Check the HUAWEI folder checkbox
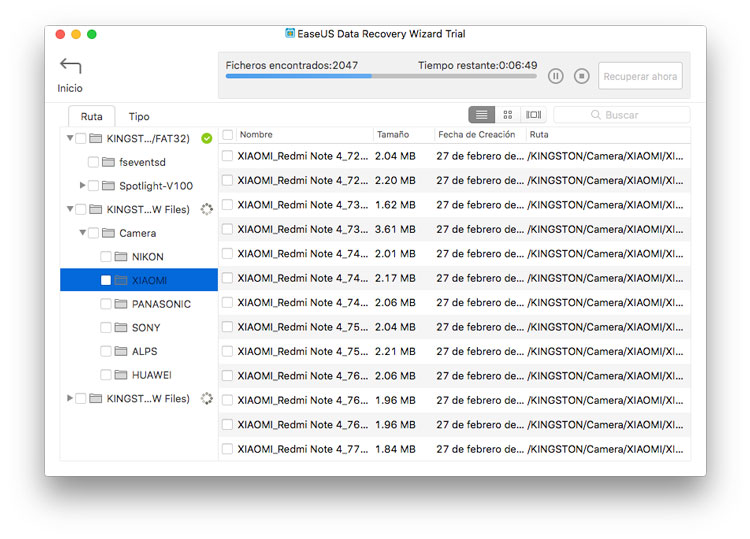750x539 pixels. click(106, 374)
